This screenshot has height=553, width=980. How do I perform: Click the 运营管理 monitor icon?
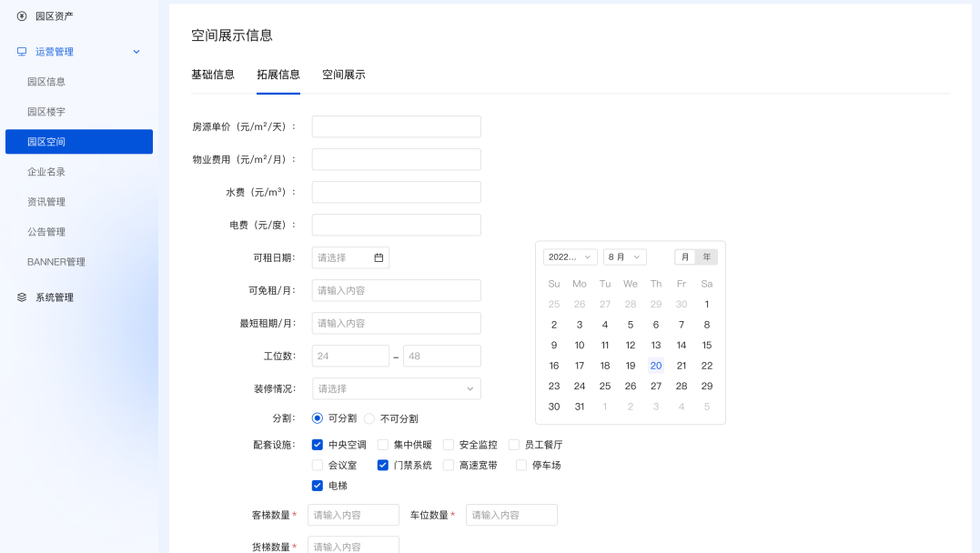[x=22, y=52]
